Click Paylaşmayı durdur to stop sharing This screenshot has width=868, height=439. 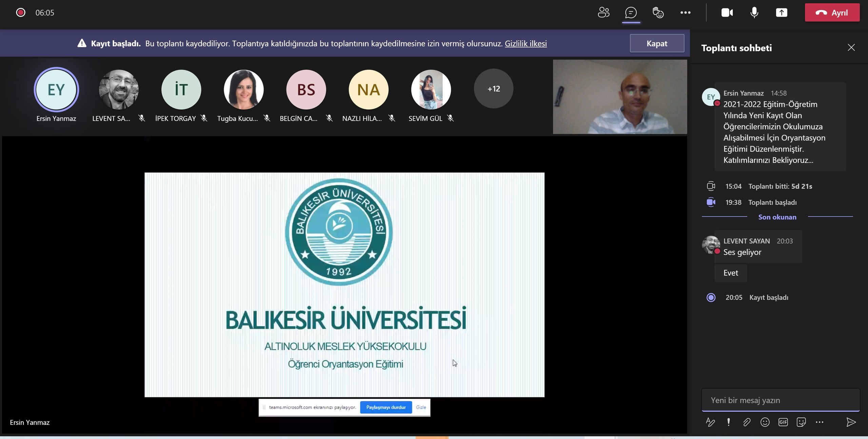(386, 407)
